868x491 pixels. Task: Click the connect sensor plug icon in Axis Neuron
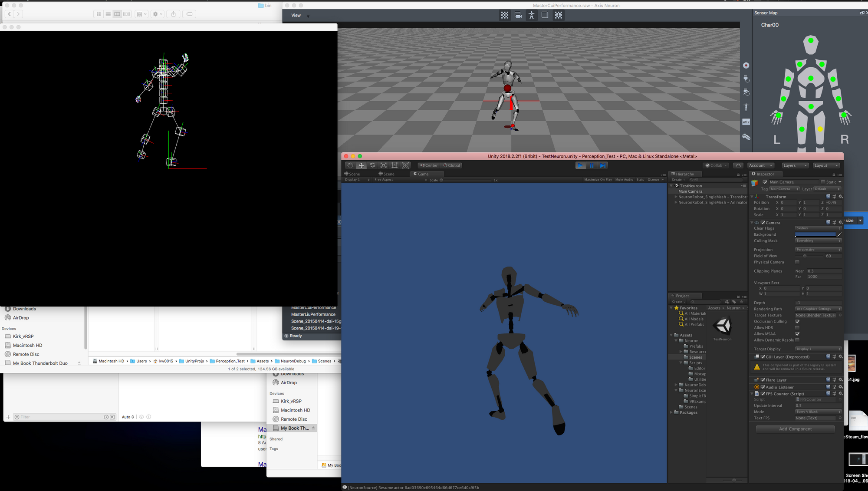[x=746, y=79]
